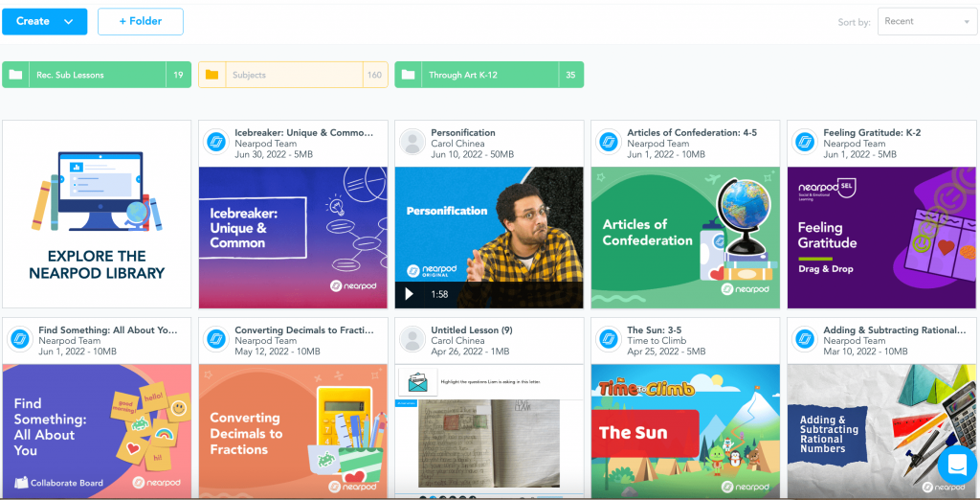Screen dimensions: 980x500
Task: Open the Rec. Sub Lessons folder
Action: click(x=97, y=75)
